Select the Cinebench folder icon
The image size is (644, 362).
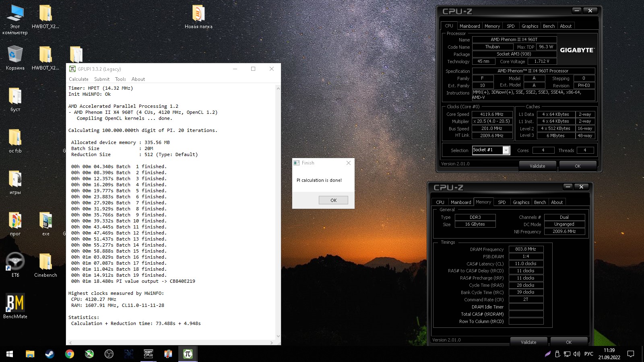(45, 265)
